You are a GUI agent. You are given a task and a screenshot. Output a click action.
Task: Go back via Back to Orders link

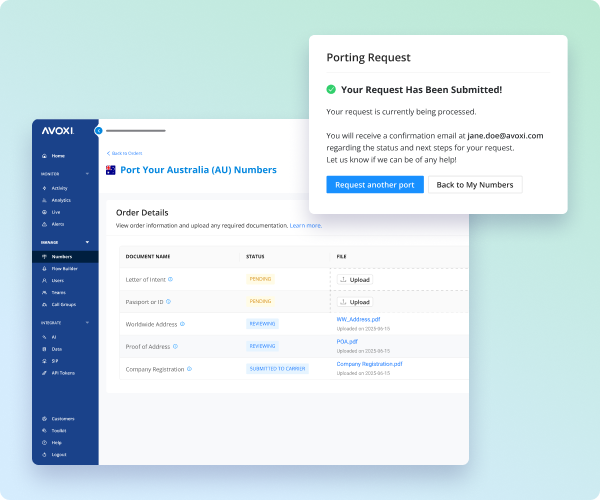tap(124, 153)
